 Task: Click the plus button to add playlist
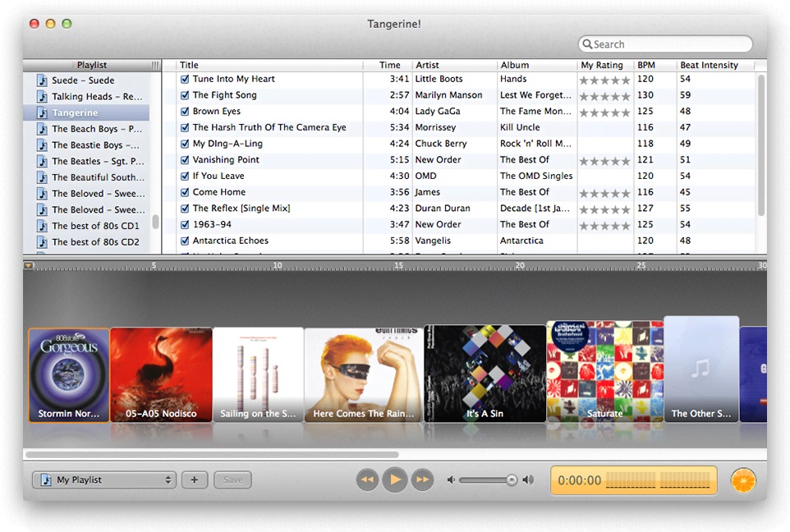tap(195, 479)
